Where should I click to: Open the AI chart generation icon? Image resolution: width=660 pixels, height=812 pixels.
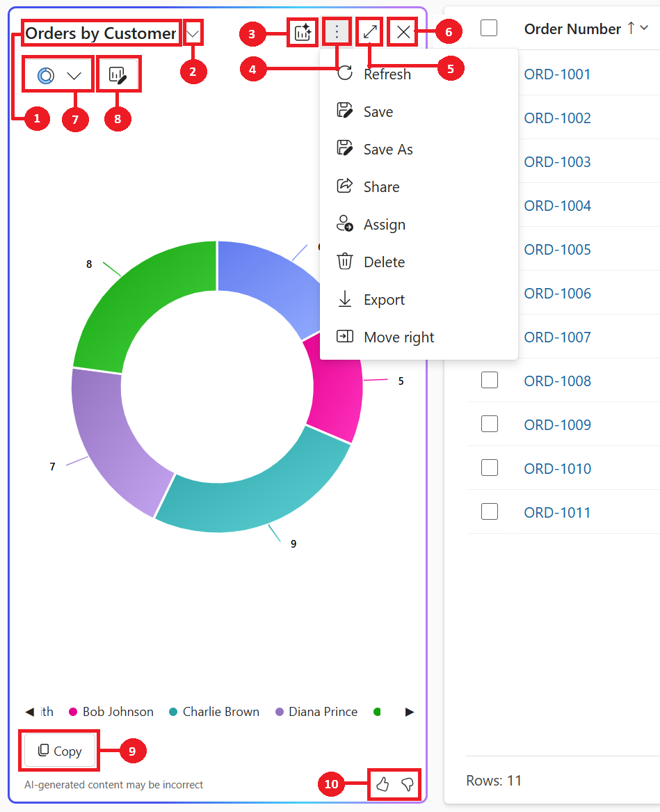[x=302, y=31]
